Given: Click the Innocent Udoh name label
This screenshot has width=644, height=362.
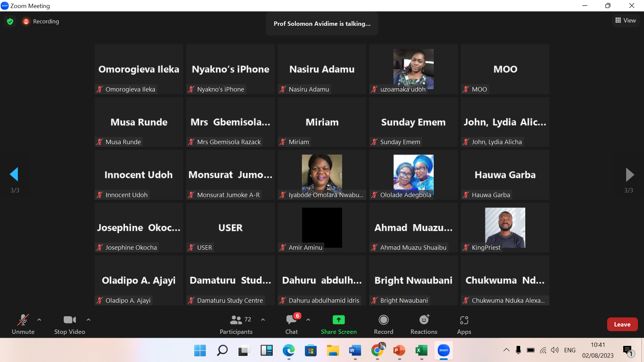Looking at the screenshot, I should click(126, 195).
